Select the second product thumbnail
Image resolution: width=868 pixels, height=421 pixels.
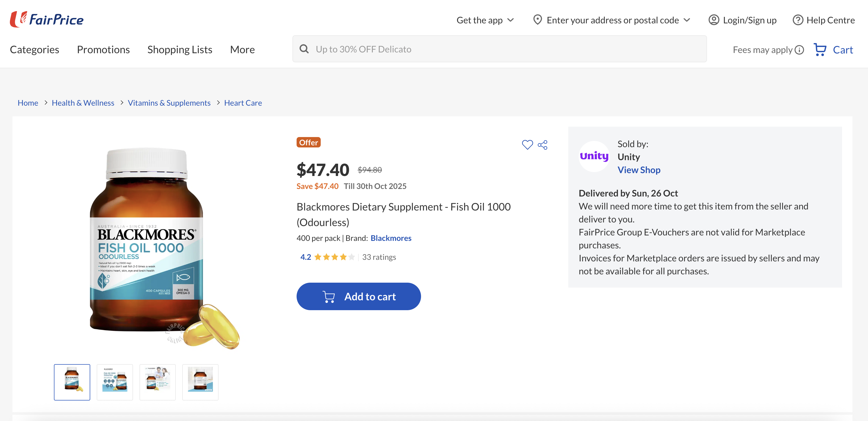click(115, 382)
